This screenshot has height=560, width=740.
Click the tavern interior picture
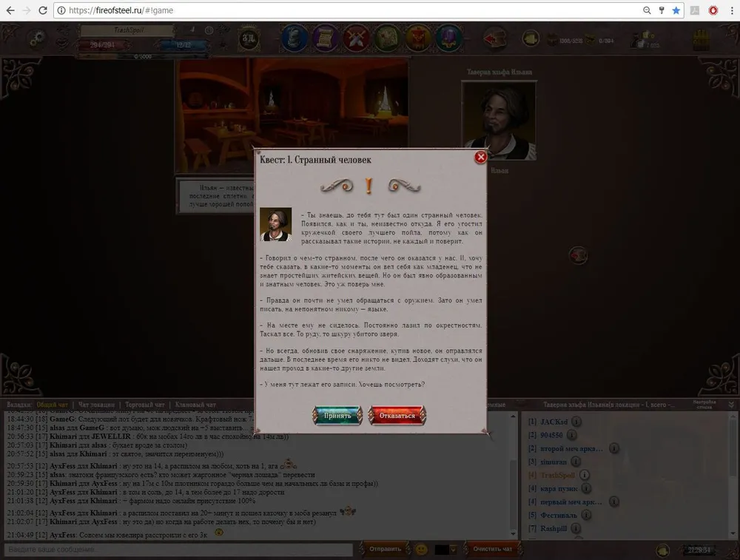point(292,116)
